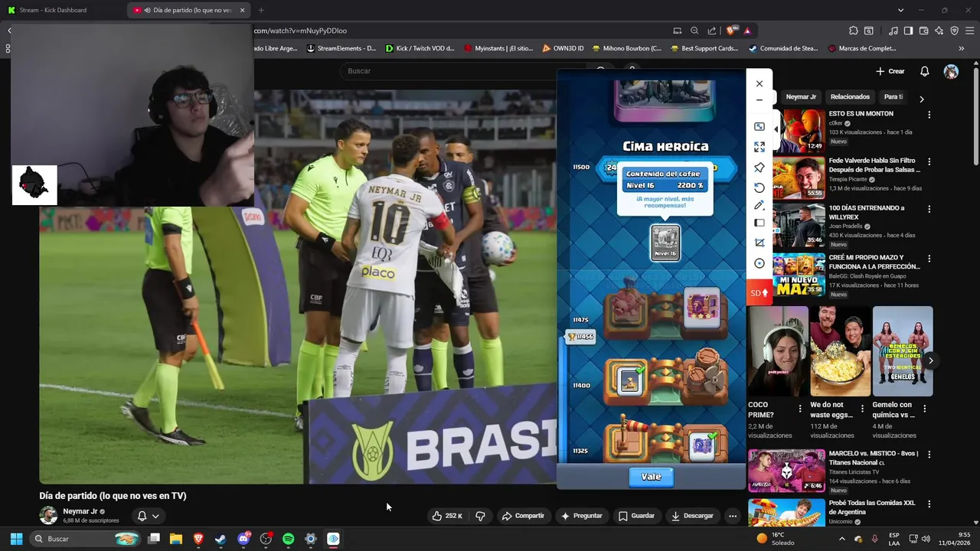Open the COCO PRIME? short

tap(778, 351)
